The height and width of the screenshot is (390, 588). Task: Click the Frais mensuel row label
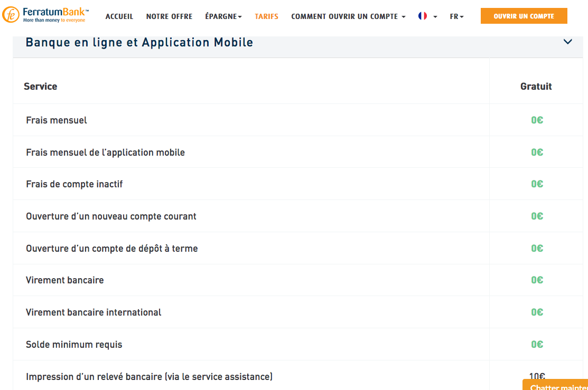click(x=57, y=120)
